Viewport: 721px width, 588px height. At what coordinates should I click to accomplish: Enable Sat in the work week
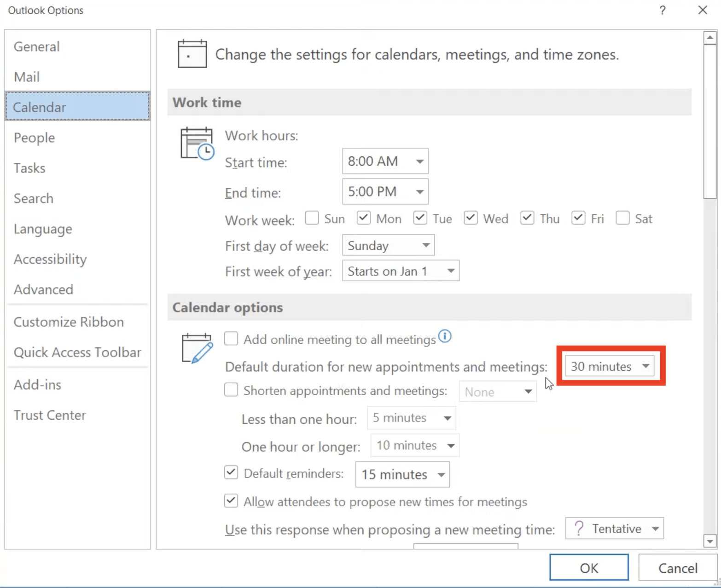pyautogui.click(x=622, y=218)
